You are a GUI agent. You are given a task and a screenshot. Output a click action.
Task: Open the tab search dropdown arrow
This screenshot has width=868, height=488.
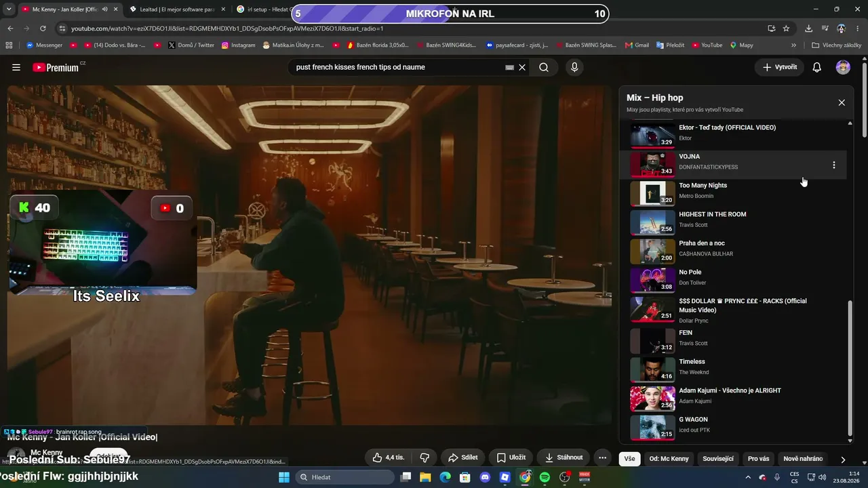point(9,9)
